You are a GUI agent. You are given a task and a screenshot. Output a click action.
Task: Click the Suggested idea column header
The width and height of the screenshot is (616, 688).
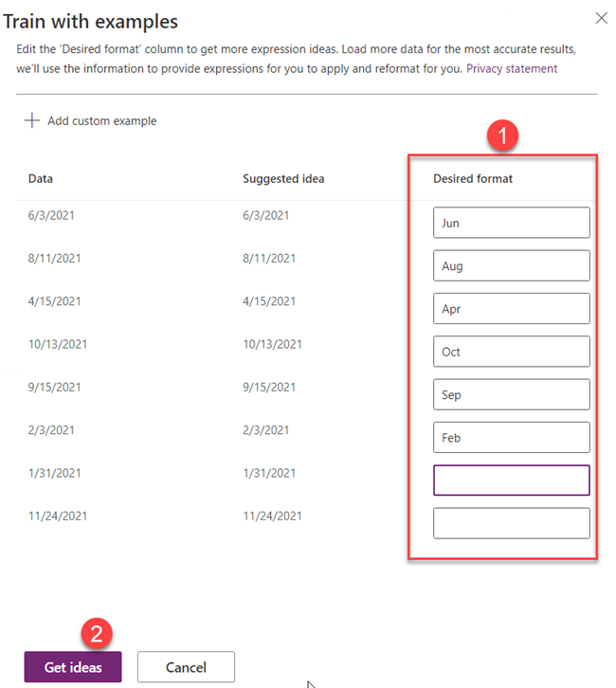(x=283, y=178)
